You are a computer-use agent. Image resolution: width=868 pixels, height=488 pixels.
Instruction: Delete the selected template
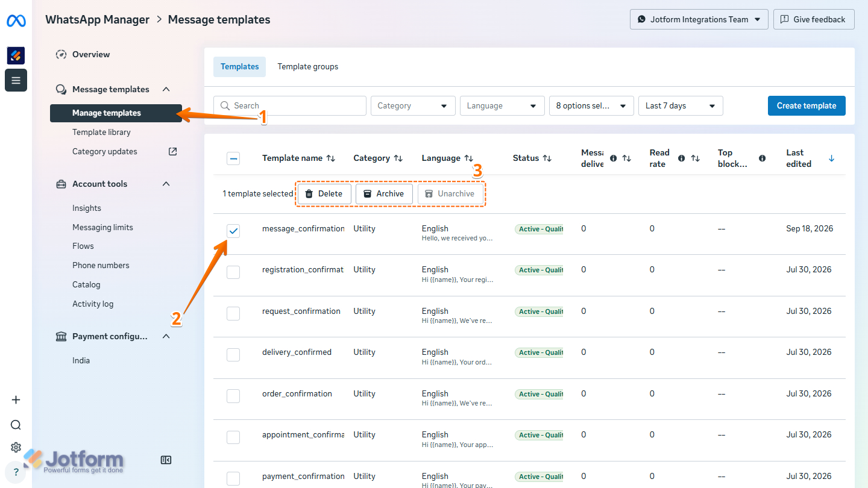pos(324,194)
